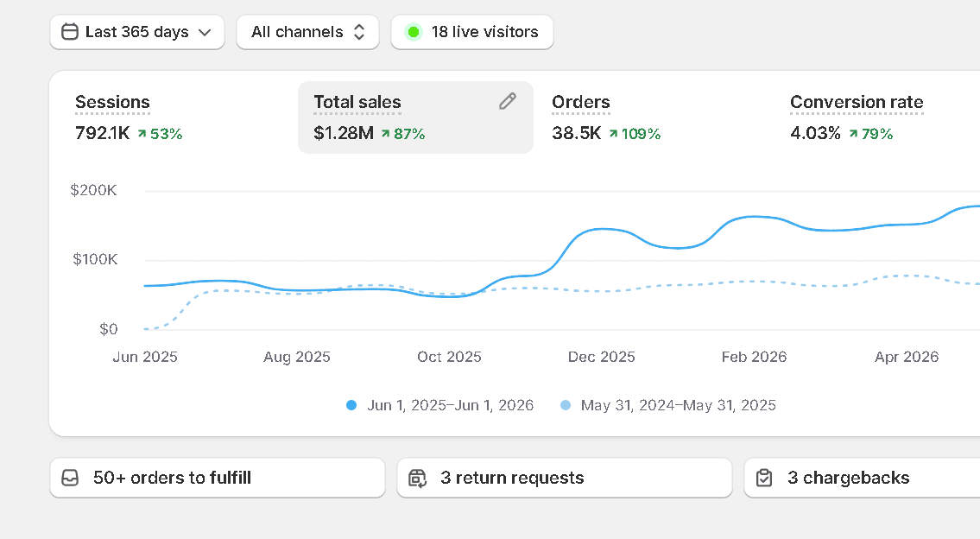
Task: Toggle the May 31, 2024–May 31, 2025 legend series
Action: [668, 405]
